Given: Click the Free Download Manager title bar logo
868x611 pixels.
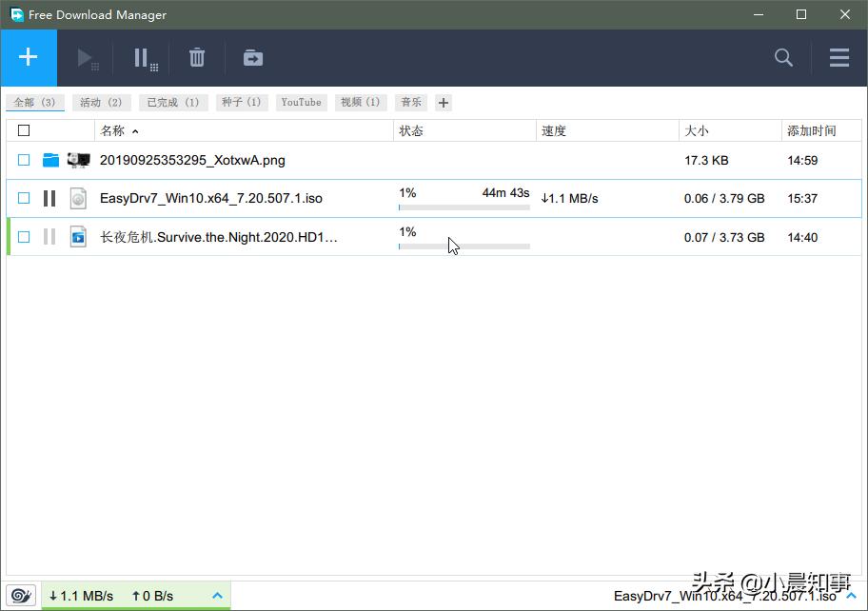Looking at the screenshot, I should click(x=17, y=14).
